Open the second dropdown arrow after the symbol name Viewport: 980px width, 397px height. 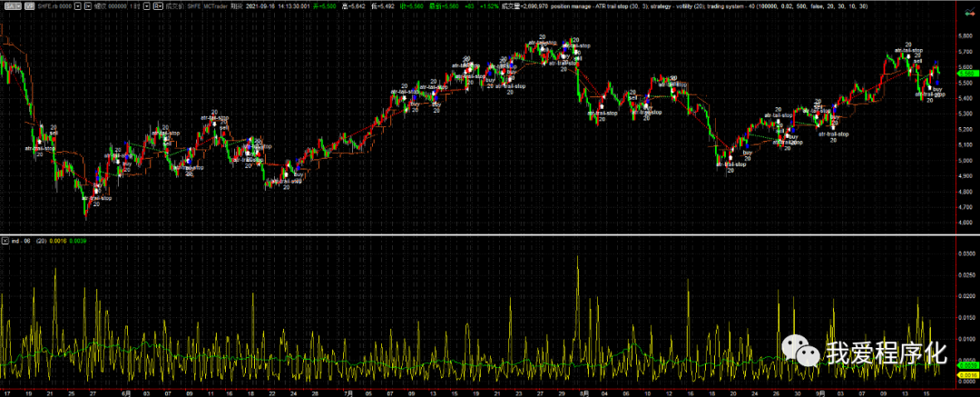[88, 5]
